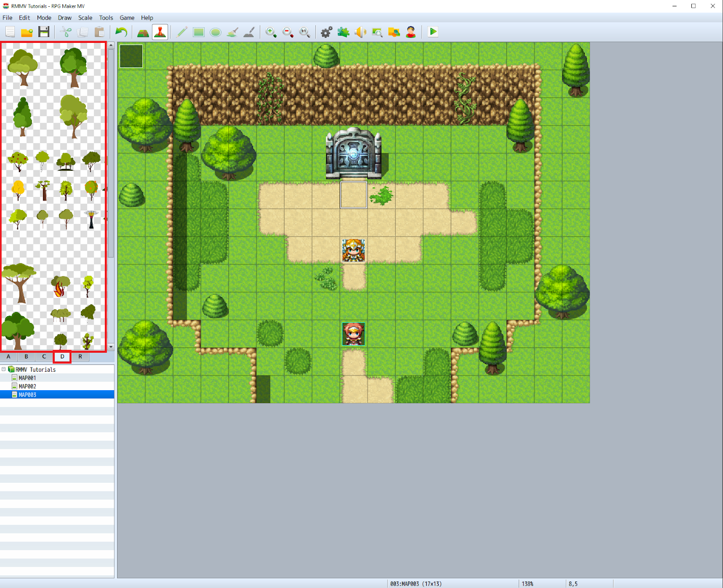The width and height of the screenshot is (723, 588).
Task: Switch to tileset tab B
Action: (26, 357)
